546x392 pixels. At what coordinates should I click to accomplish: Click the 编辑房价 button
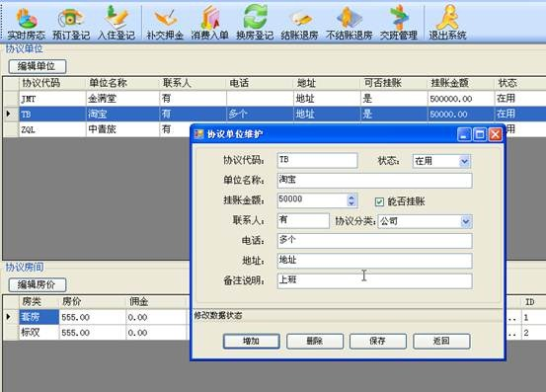[x=38, y=284]
